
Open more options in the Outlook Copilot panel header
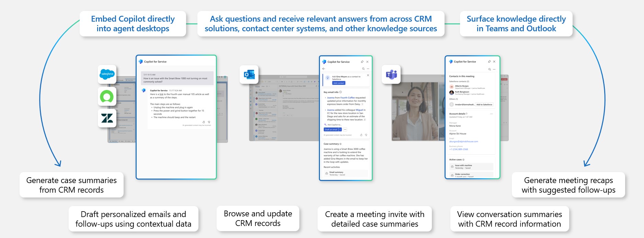tap(368, 69)
